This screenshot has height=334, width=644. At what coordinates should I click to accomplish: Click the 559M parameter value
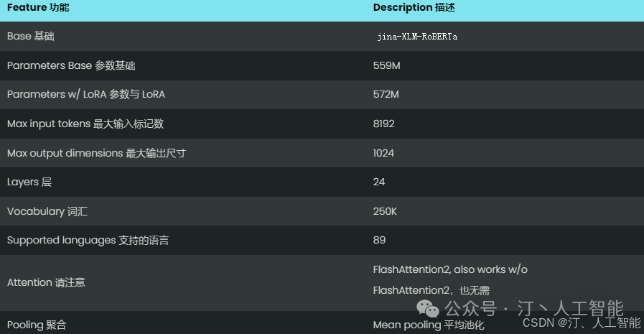coord(386,65)
